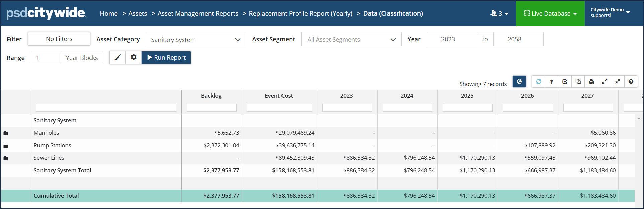
Task: Open the Live Database dropdown
Action: click(550, 13)
